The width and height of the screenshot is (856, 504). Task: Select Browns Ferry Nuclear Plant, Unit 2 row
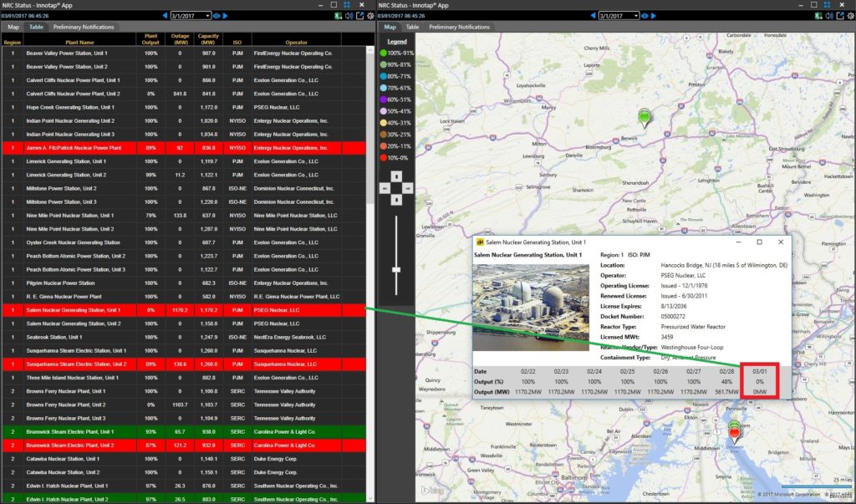point(183,405)
